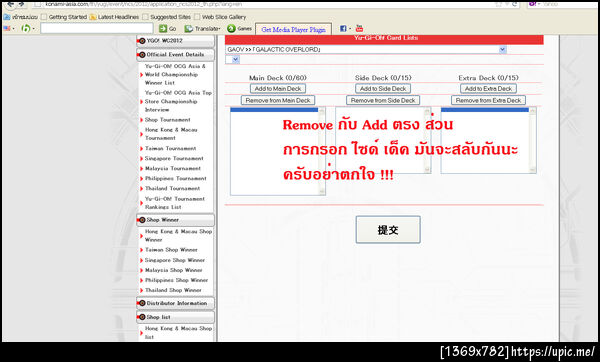Open the YGO! WC2012 sidebar section
The image size is (600, 362).
tap(175, 41)
